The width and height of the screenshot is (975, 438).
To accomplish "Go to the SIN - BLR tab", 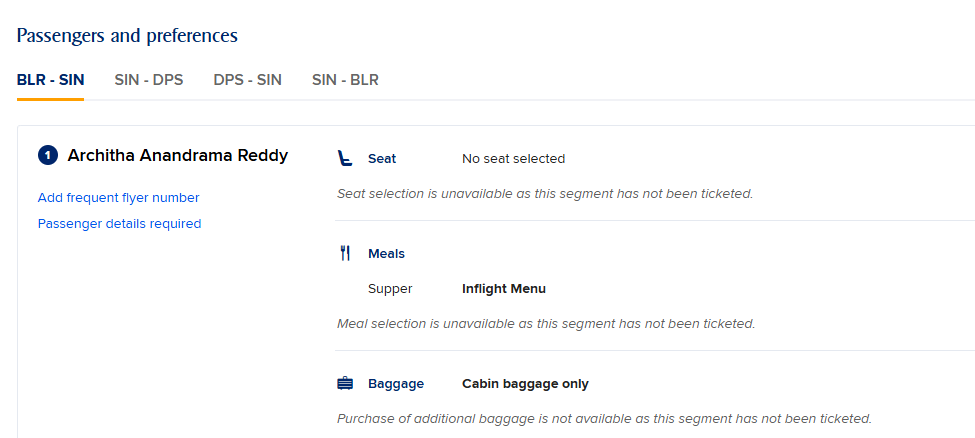I will pyautogui.click(x=345, y=80).
